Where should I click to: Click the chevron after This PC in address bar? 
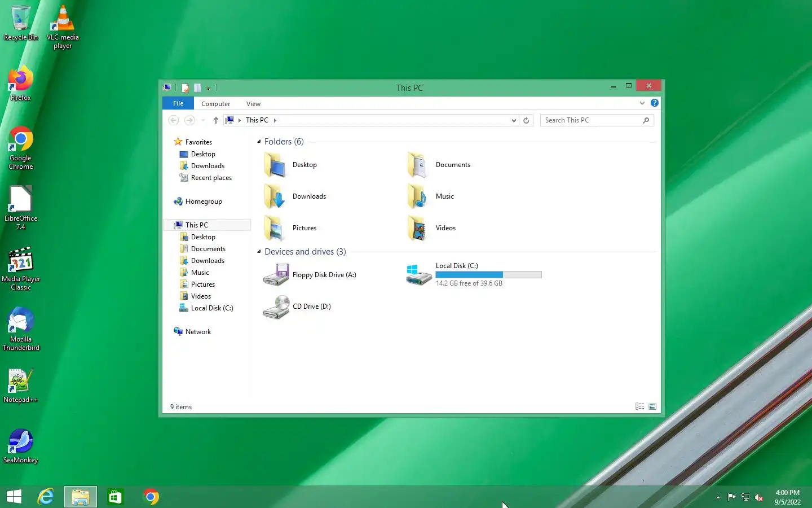point(275,120)
